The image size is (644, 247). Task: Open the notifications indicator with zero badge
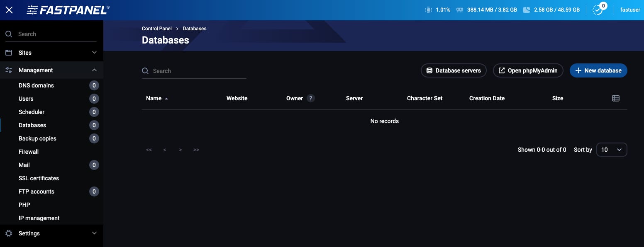tap(598, 9)
